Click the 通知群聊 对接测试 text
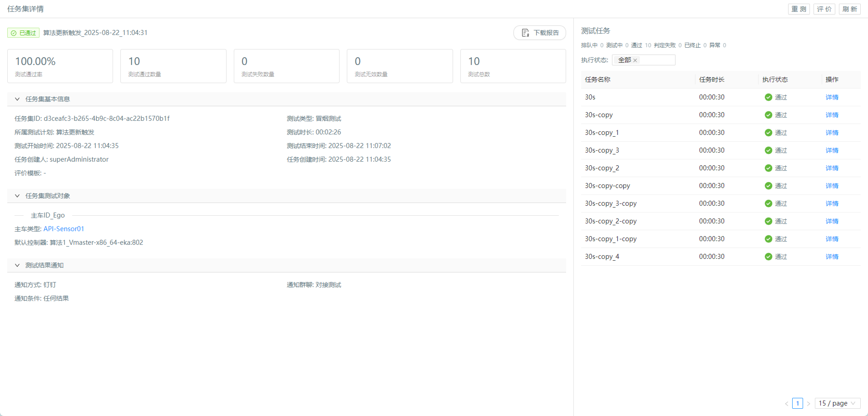The height and width of the screenshot is (416, 868). click(x=314, y=285)
